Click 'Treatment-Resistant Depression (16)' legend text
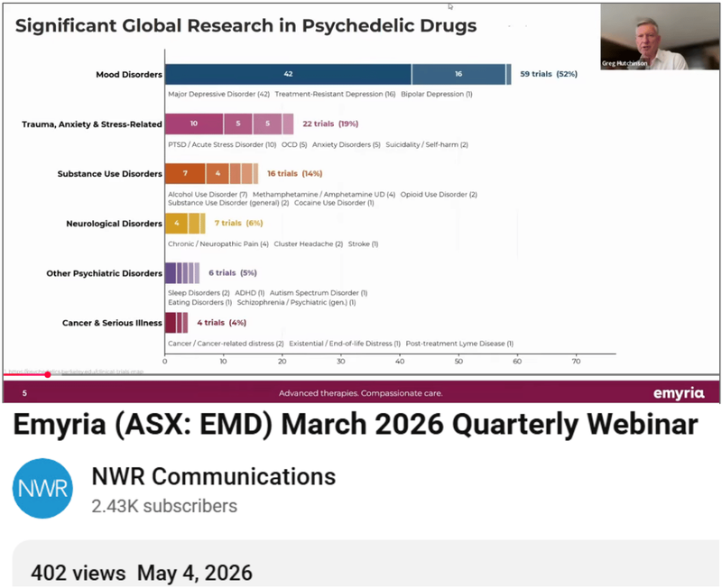The width and height of the screenshot is (722, 588). [x=335, y=95]
